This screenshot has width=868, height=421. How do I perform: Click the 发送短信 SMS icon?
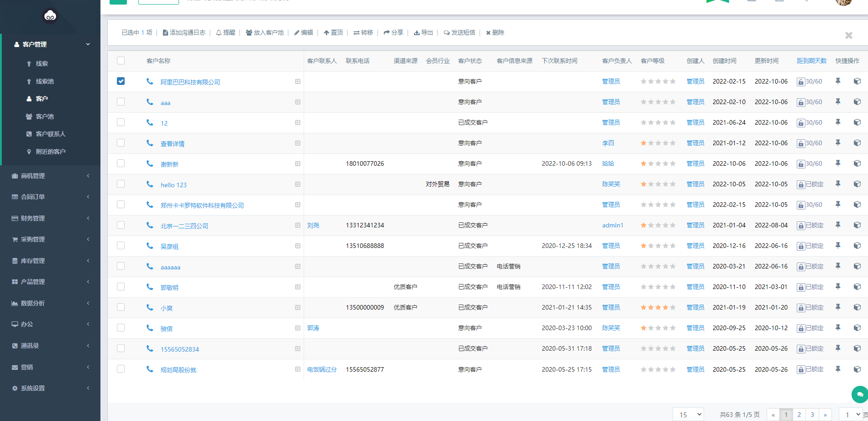click(x=446, y=32)
